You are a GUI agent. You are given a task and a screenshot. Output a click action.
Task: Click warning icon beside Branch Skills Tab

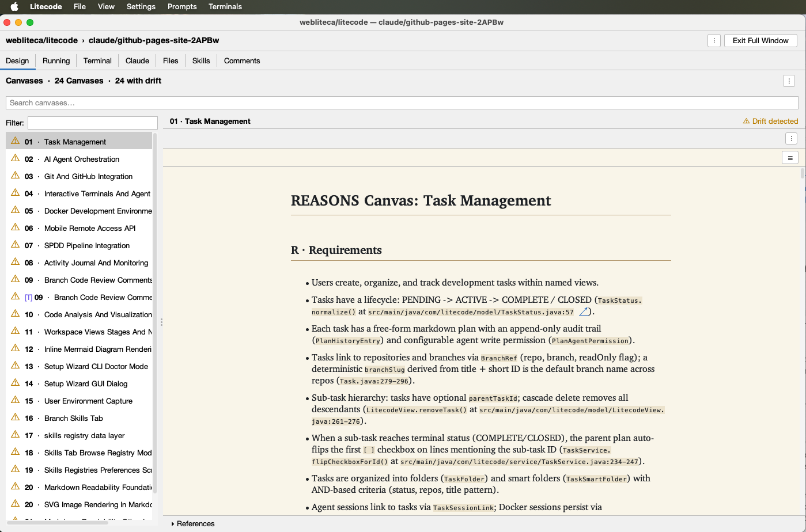[16, 417]
